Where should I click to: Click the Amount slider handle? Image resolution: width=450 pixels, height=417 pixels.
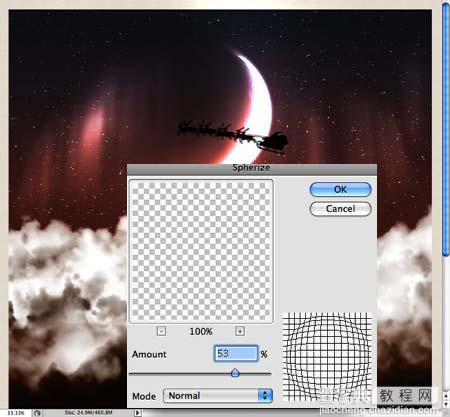[235, 372]
